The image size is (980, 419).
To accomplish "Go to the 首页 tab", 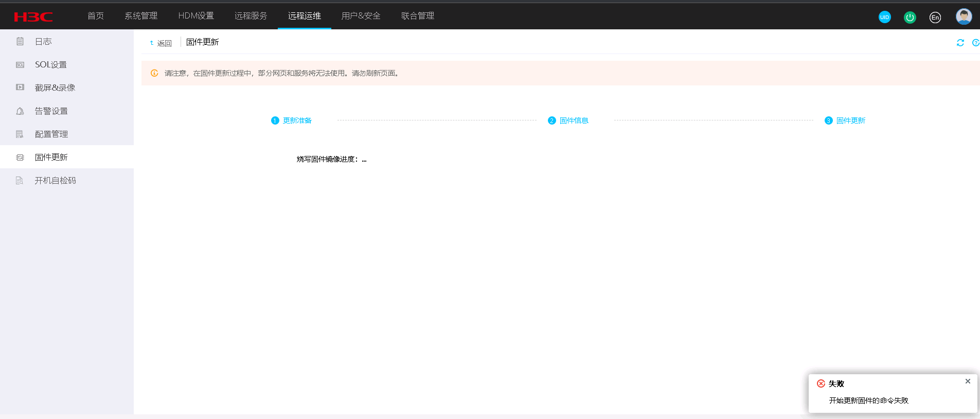I will 96,16.
